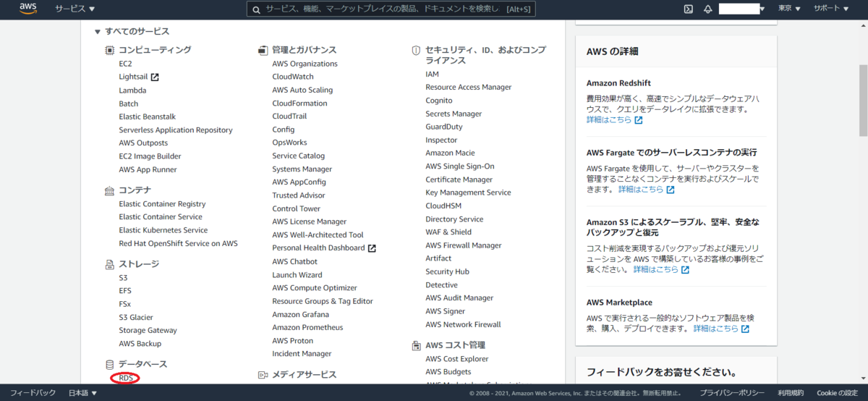This screenshot has height=401, width=868.
Task: Click the Redshift details external link icon
Action: pos(638,120)
